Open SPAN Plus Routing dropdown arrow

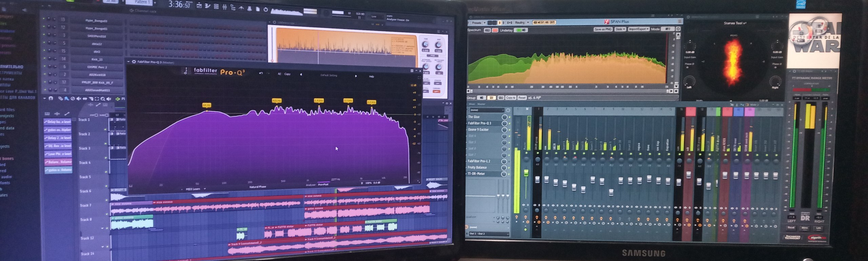click(528, 23)
